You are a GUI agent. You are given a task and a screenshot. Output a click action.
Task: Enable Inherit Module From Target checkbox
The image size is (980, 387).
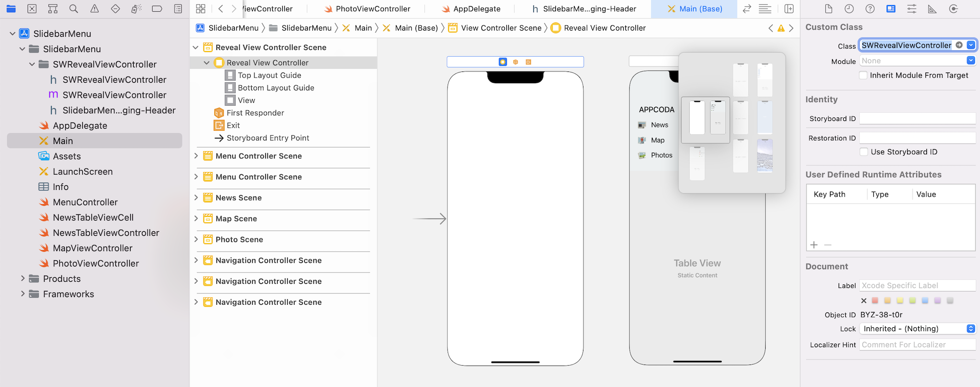pos(863,76)
